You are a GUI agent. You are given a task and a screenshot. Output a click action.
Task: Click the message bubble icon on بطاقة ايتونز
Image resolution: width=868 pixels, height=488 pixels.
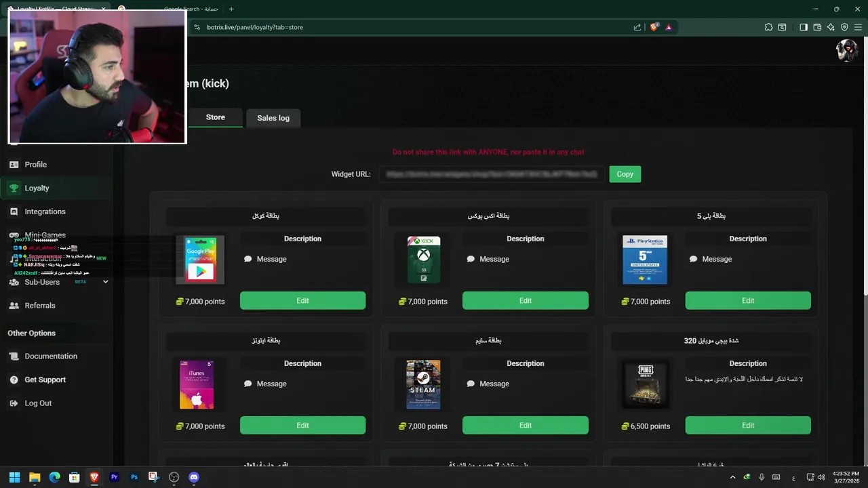point(248,384)
